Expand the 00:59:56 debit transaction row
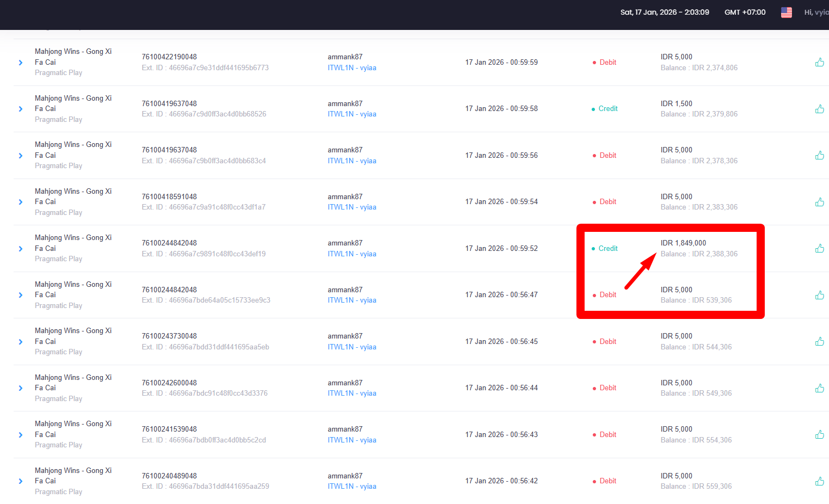829x504 pixels. 21,156
